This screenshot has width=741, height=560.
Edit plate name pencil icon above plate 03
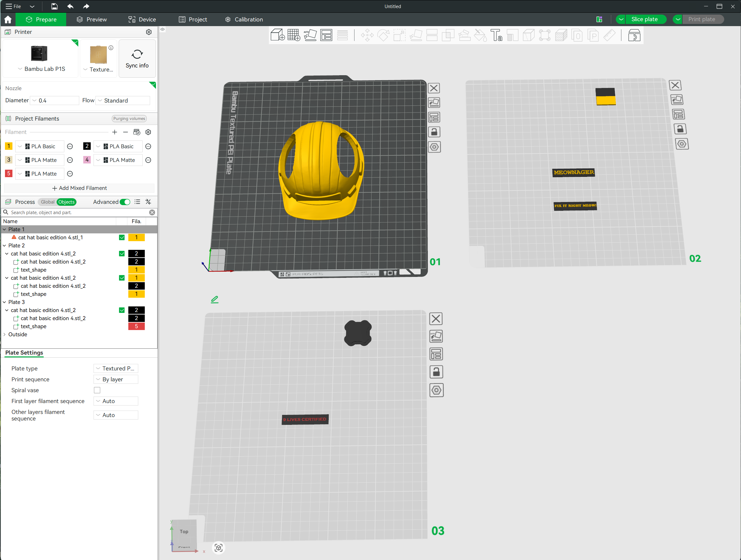click(x=215, y=300)
